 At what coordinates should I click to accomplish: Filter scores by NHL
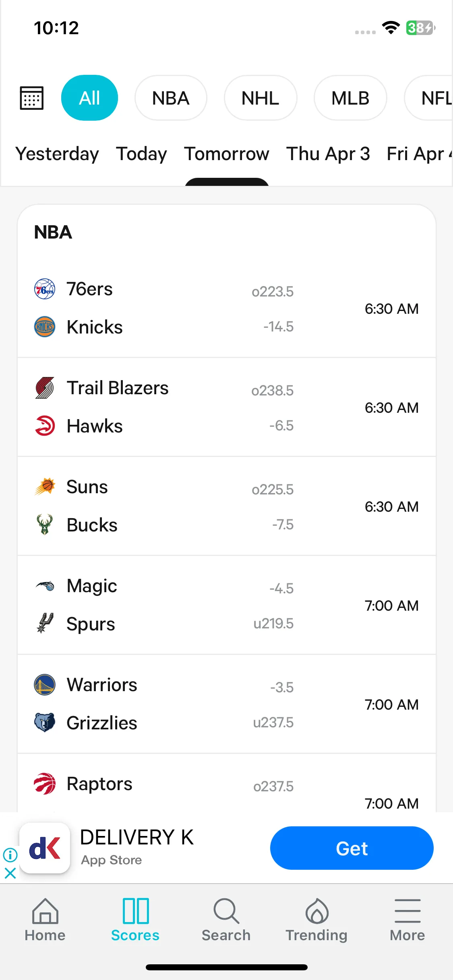pos(261,98)
